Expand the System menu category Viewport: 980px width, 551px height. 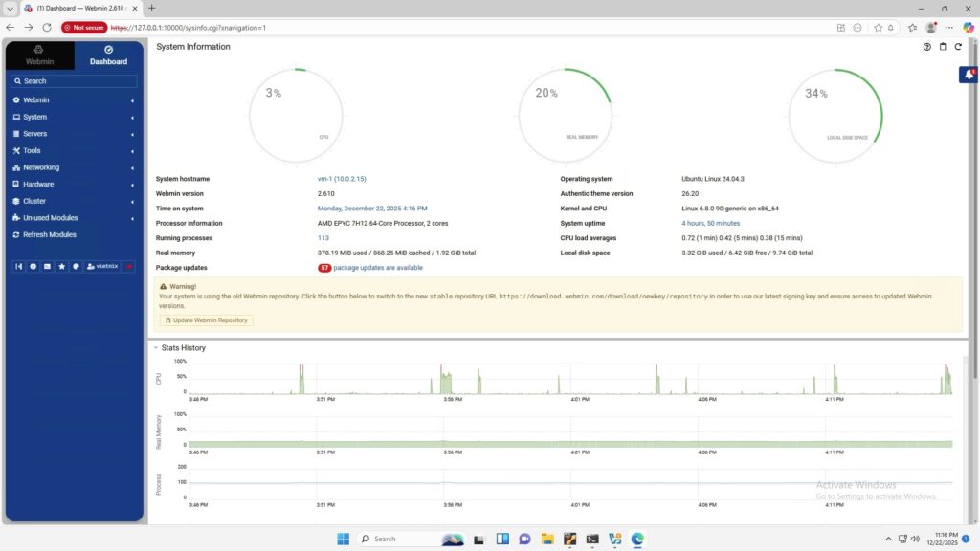pyautogui.click(x=74, y=117)
